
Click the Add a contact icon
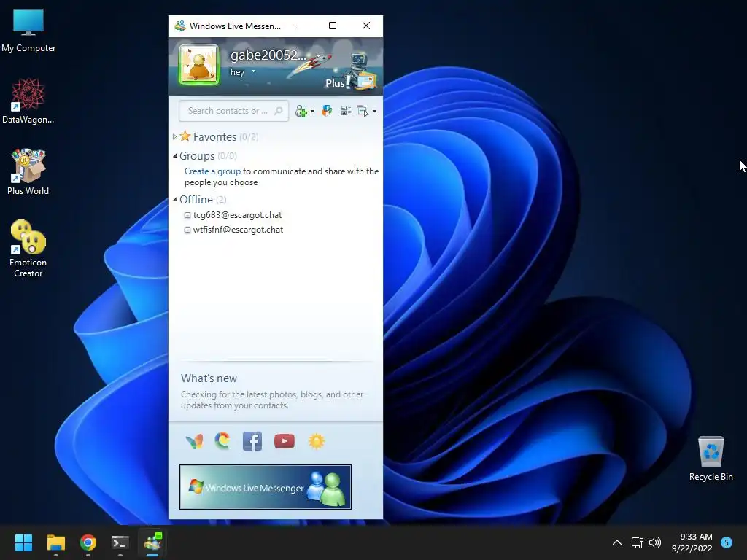[301, 111]
